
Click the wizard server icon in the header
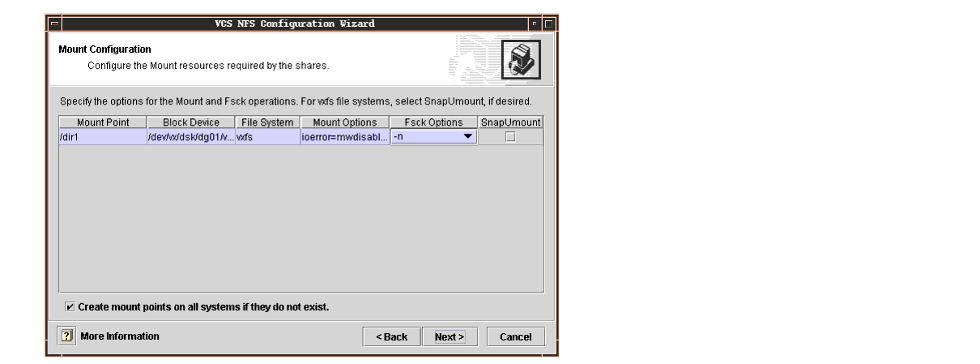point(520,60)
